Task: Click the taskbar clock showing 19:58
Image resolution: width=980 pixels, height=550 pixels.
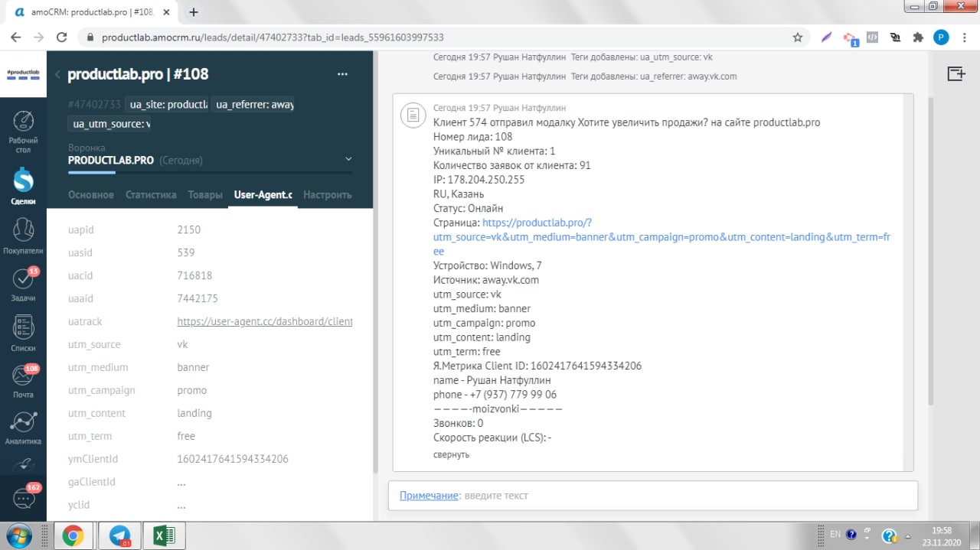Action: point(942,529)
